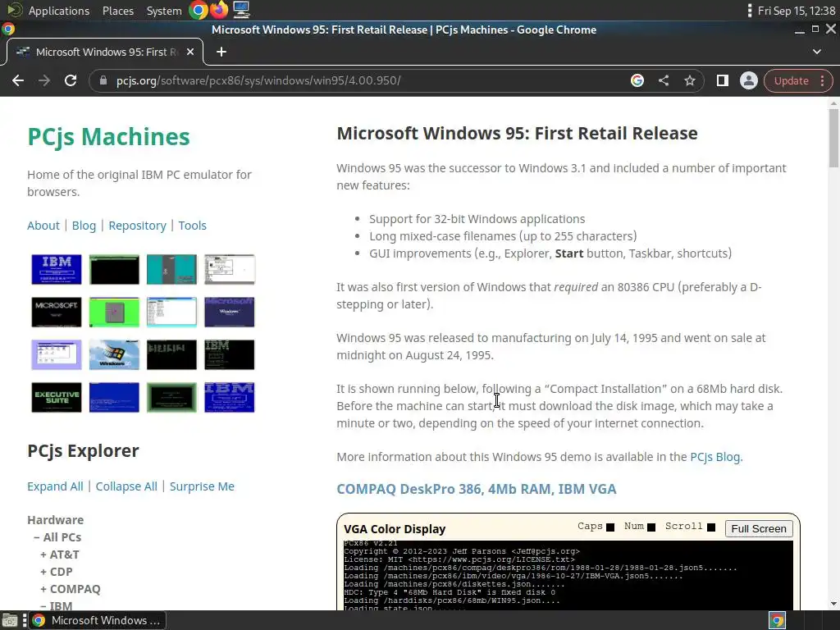Click the Chrome workspace icon at bottom right
The width and height of the screenshot is (840, 630).
pyautogui.click(x=778, y=620)
